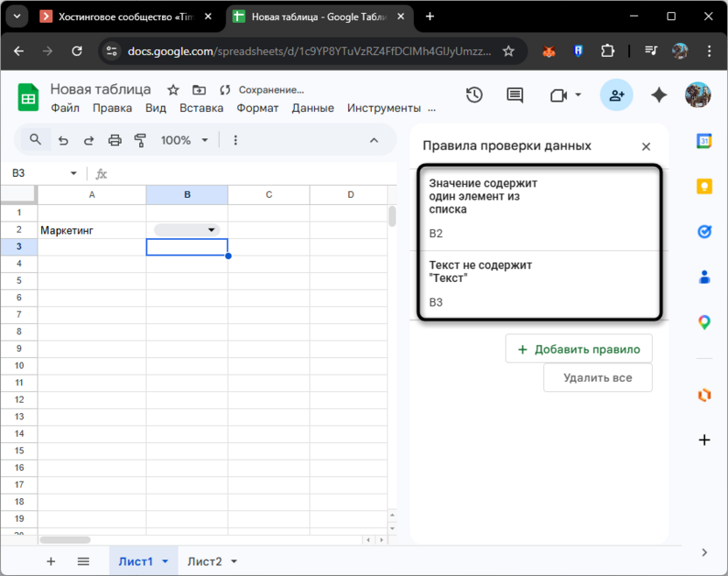Reload the current page
This screenshot has width=728, height=576.
pyautogui.click(x=77, y=51)
